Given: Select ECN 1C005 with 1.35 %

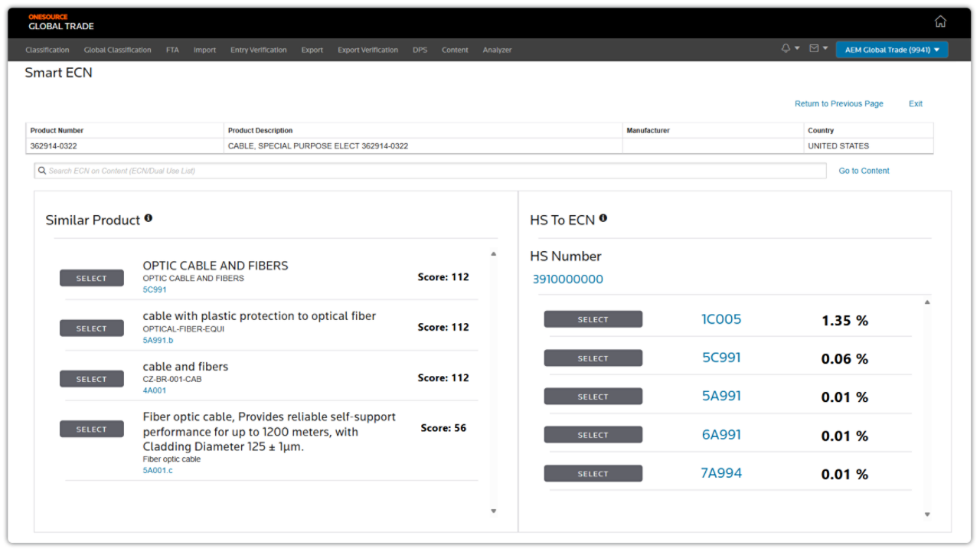Looking at the screenshot, I should click(x=593, y=320).
